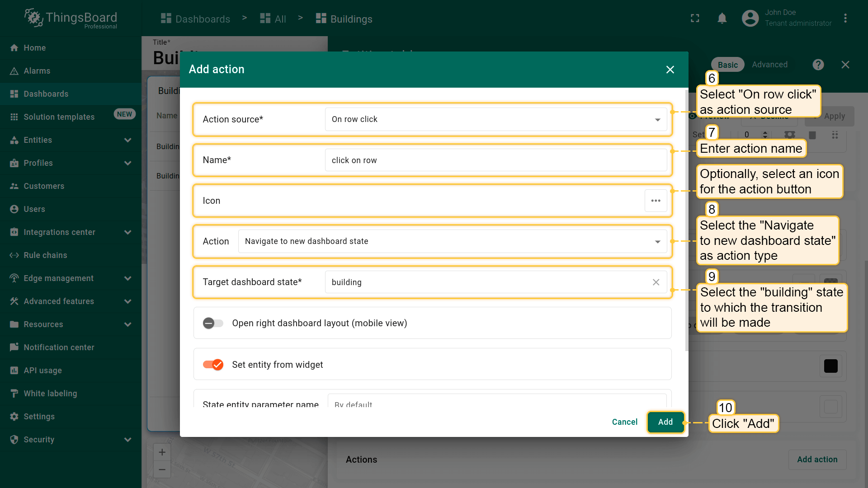Zoom in on the map widget

[x=162, y=452]
